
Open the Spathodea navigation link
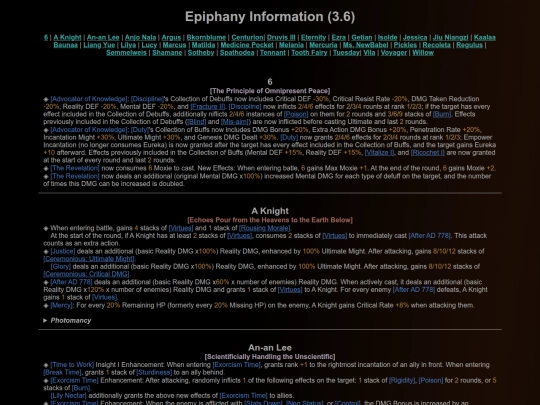click(237, 53)
